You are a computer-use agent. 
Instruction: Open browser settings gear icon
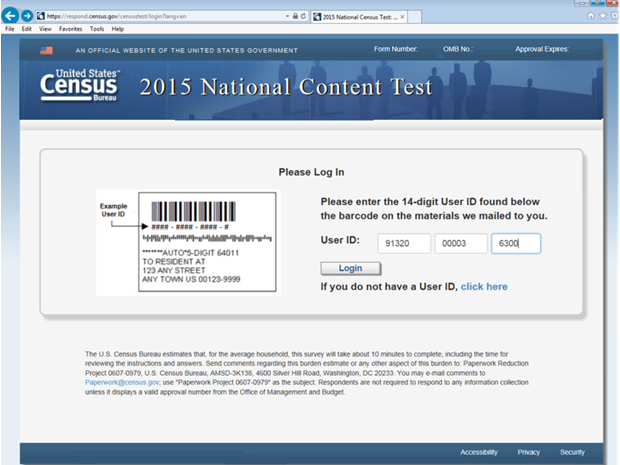pyautogui.click(x=614, y=16)
